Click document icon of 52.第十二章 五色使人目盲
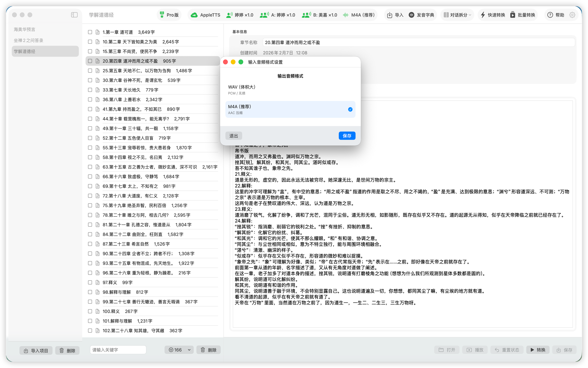This screenshot has height=368, width=588. pyautogui.click(x=98, y=138)
